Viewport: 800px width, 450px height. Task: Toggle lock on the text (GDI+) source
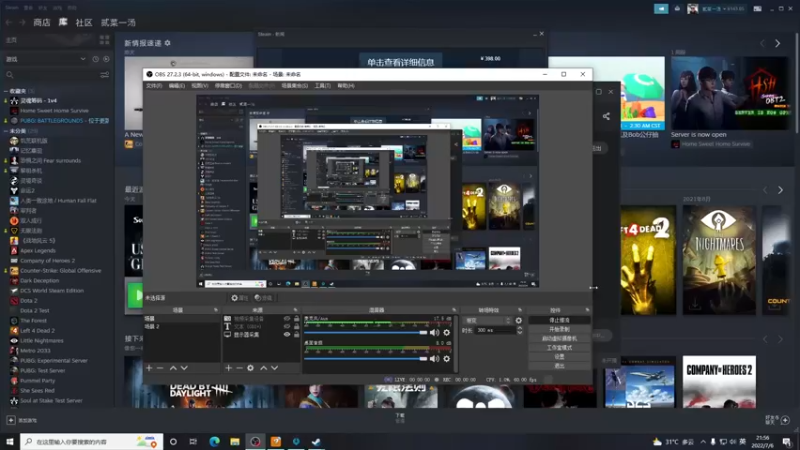296,327
